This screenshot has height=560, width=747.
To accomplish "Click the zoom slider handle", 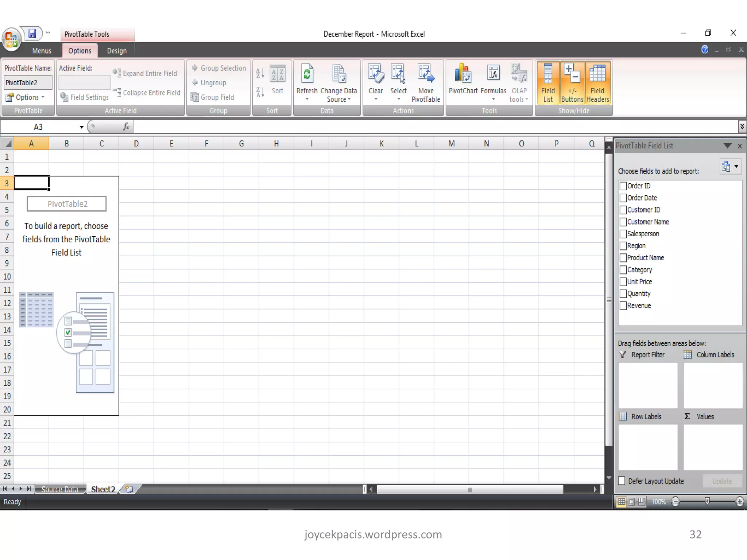I will [707, 502].
